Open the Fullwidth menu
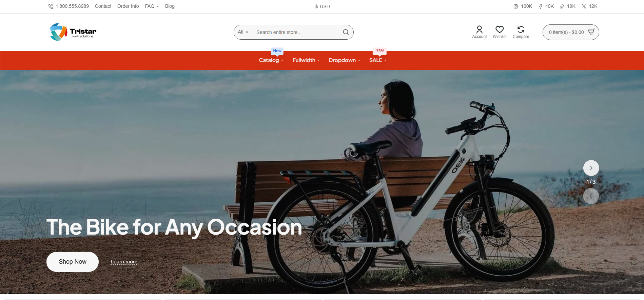644x300 pixels. [306, 60]
